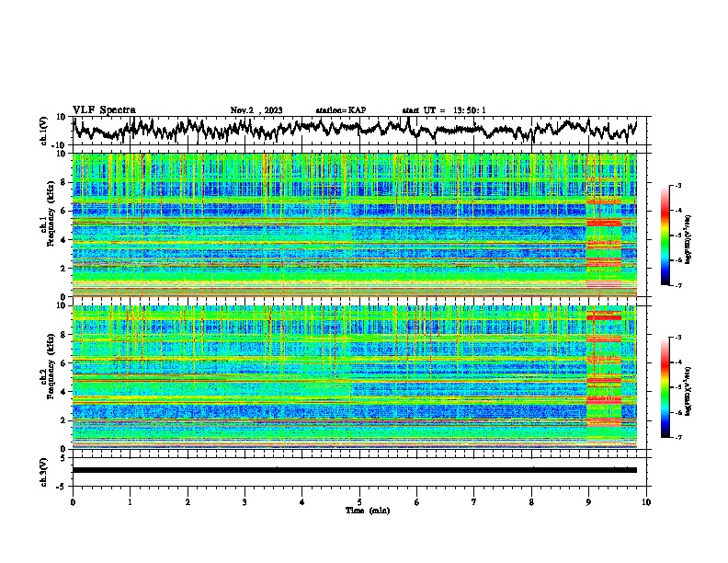Viewport: 728px width, 563px height.
Task: Click tick label 9 on the Time axis
Action: [x=588, y=502]
